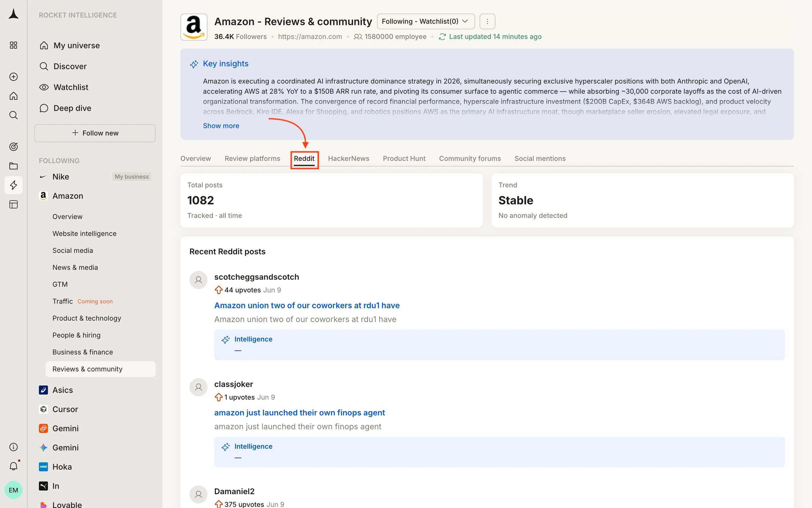The width and height of the screenshot is (812, 508).
Task: Click the plus circle icon in rail
Action: (x=14, y=76)
